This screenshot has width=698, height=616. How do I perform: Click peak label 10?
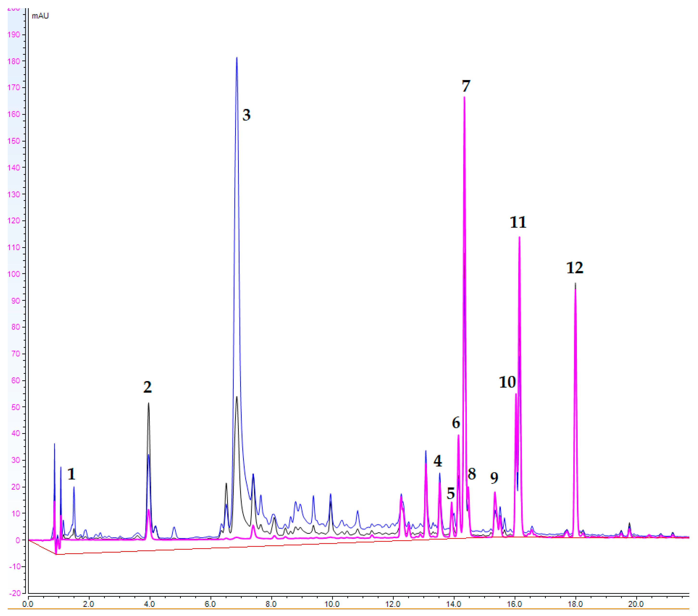pos(507,382)
